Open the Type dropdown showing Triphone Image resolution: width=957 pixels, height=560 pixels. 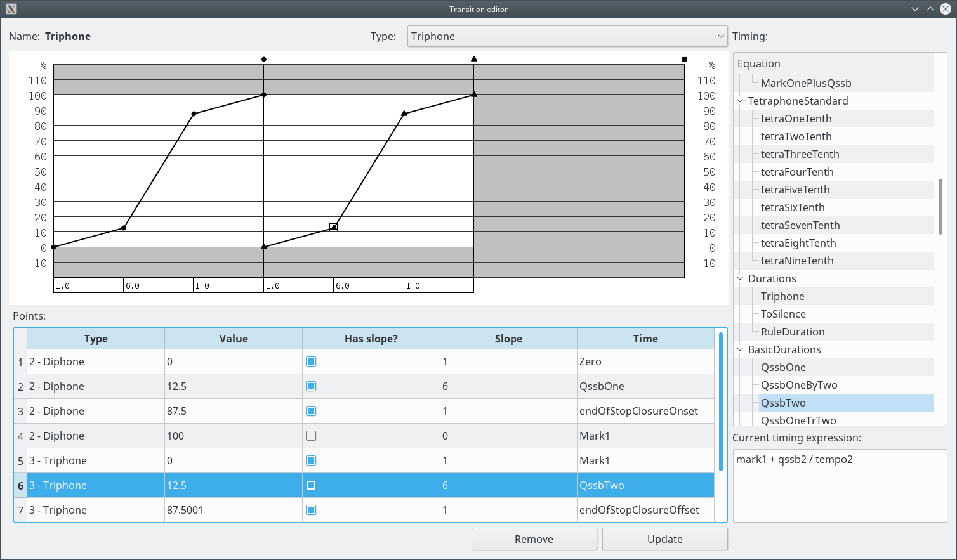[x=567, y=36]
